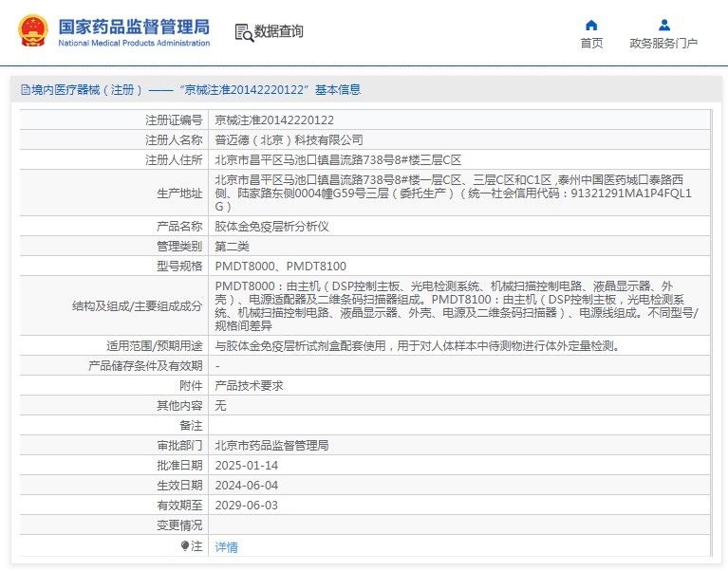Click PMDT8000、PMDT8100 model value
The width and height of the screenshot is (728, 571).
(x=281, y=267)
